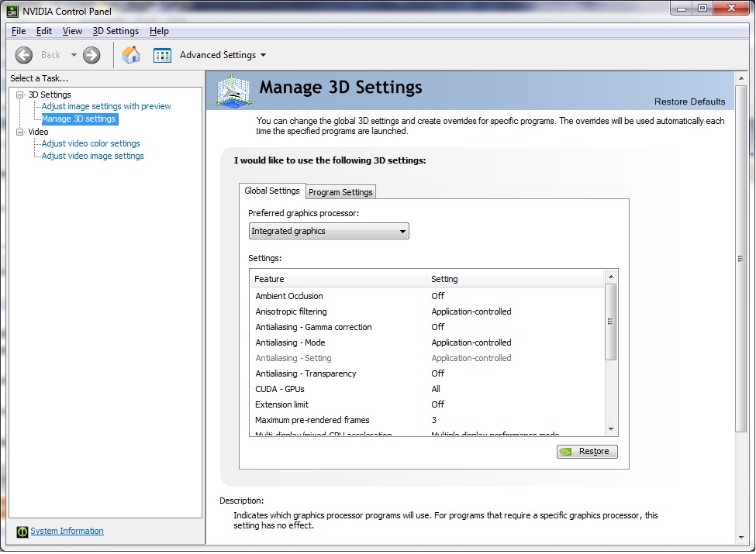Viewport: 756px width, 554px height.
Task: Select Maximum pre-rendered frames row
Action: pyautogui.click(x=426, y=420)
